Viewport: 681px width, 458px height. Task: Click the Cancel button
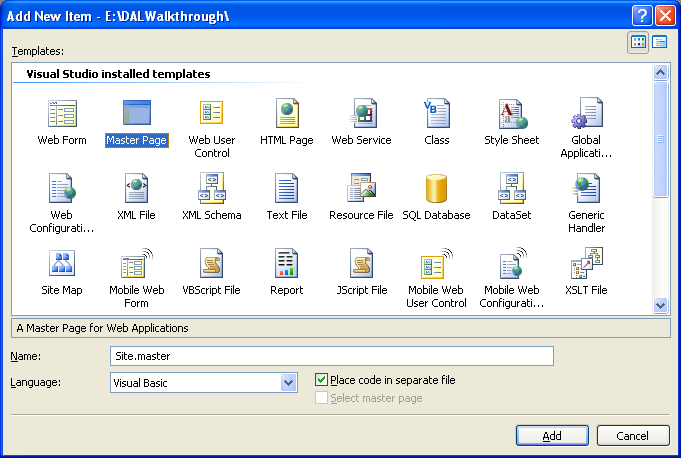pyautogui.click(x=633, y=435)
